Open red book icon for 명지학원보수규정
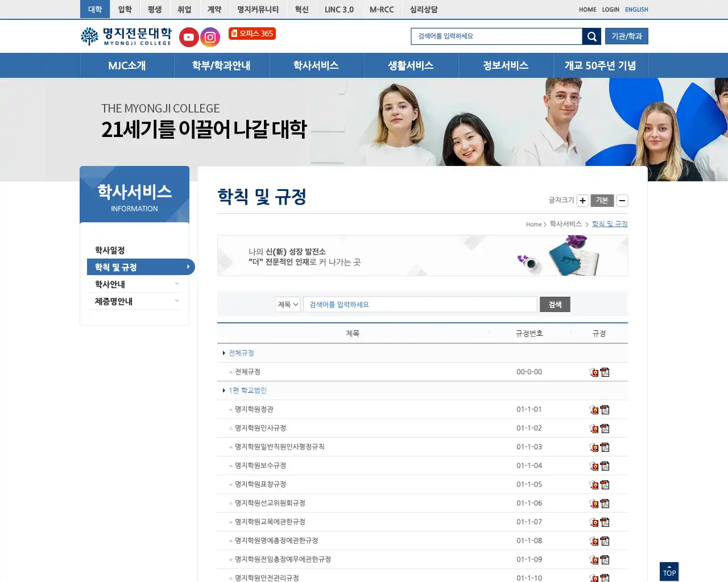Viewport: 728px width, 582px height. click(x=594, y=466)
